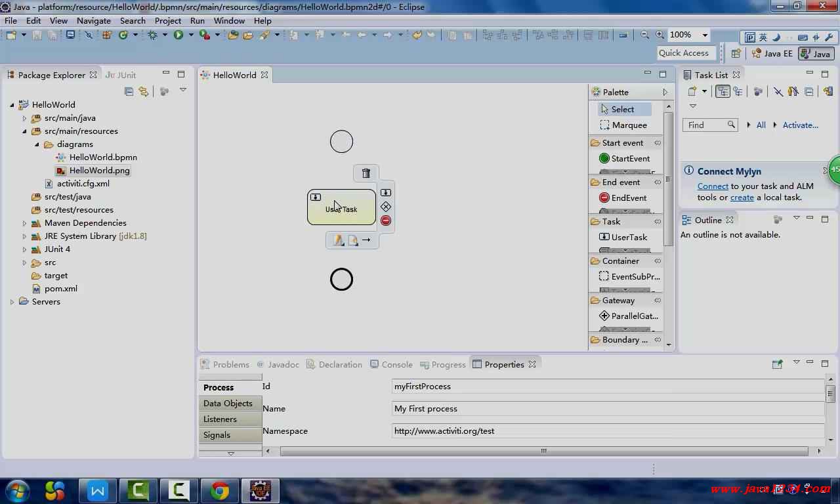Image resolution: width=840 pixels, height=504 pixels.
Task: Click the Search flashlight toolbar icon
Action: [264, 35]
